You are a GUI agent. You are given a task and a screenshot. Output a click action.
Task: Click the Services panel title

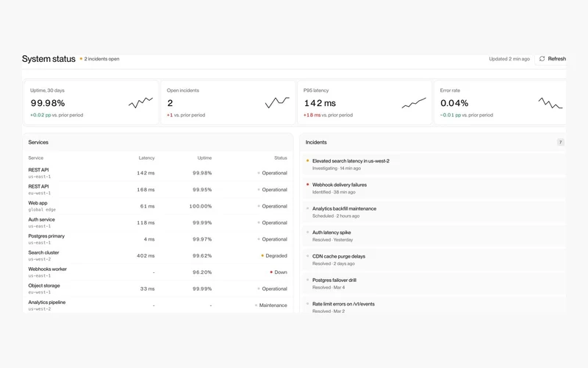click(38, 142)
